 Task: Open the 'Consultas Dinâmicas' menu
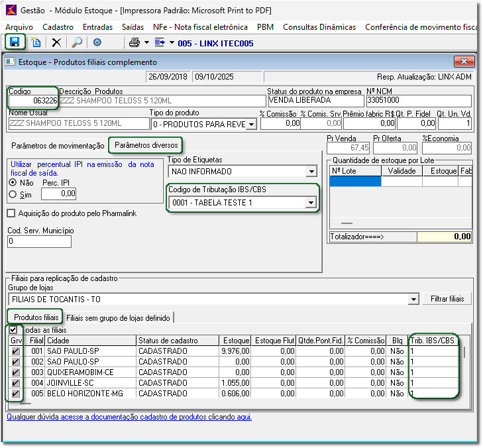click(x=319, y=27)
